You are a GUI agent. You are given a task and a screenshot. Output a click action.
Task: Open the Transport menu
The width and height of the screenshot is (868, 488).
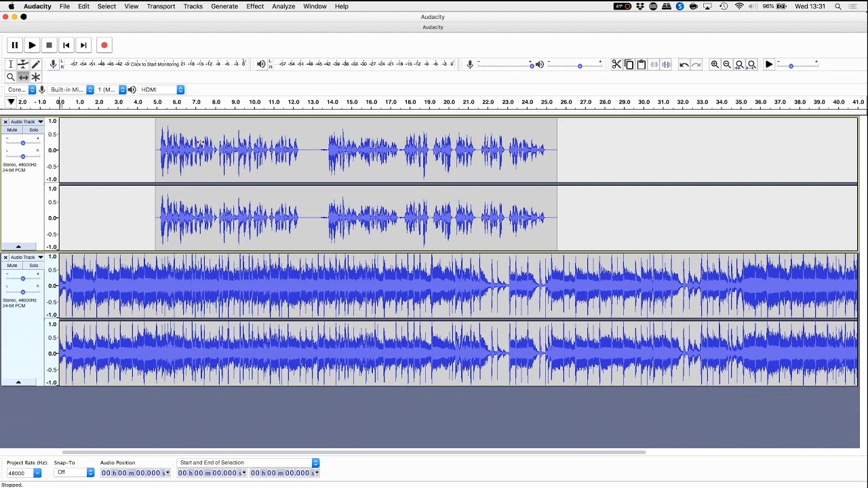tap(161, 6)
